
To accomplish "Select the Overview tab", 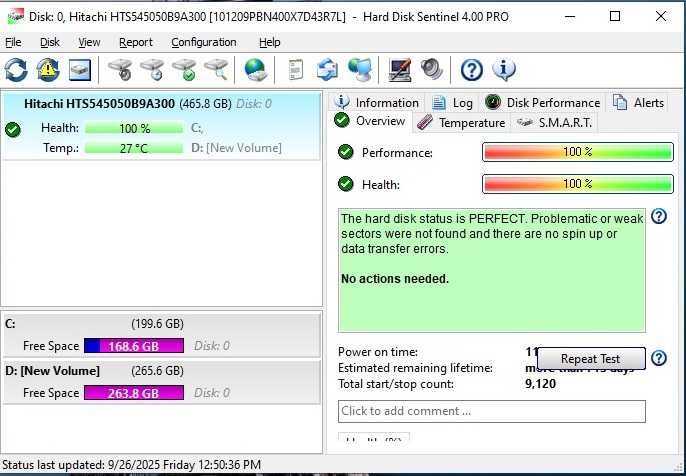I will coord(371,121).
